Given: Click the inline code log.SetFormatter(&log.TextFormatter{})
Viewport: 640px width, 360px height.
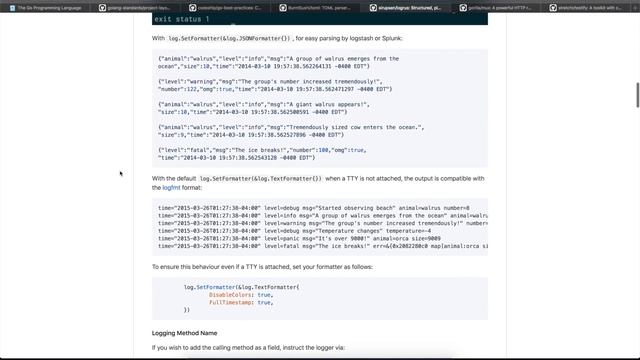Looking at the screenshot, I should point(260,179).
